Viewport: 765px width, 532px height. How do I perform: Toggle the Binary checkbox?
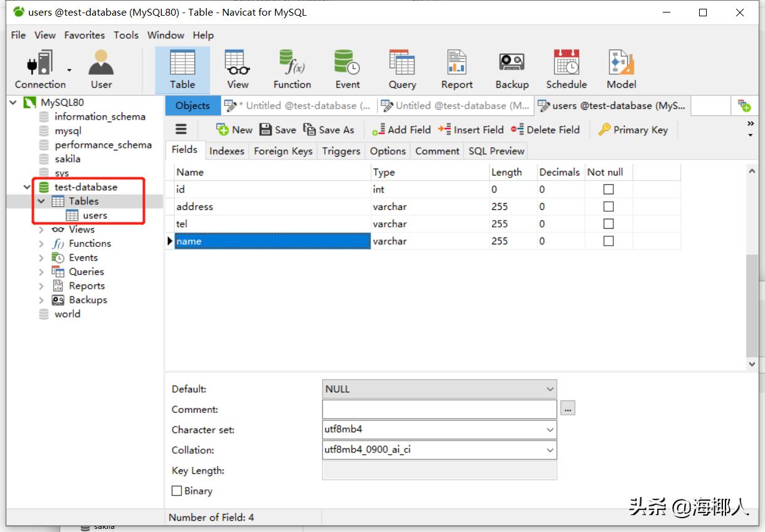[x=177, y=491]
